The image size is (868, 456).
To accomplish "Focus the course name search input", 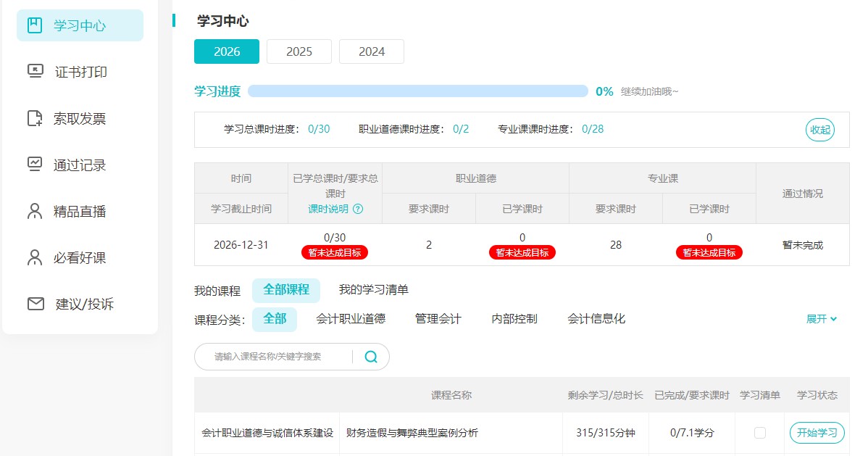I will 279,357.
